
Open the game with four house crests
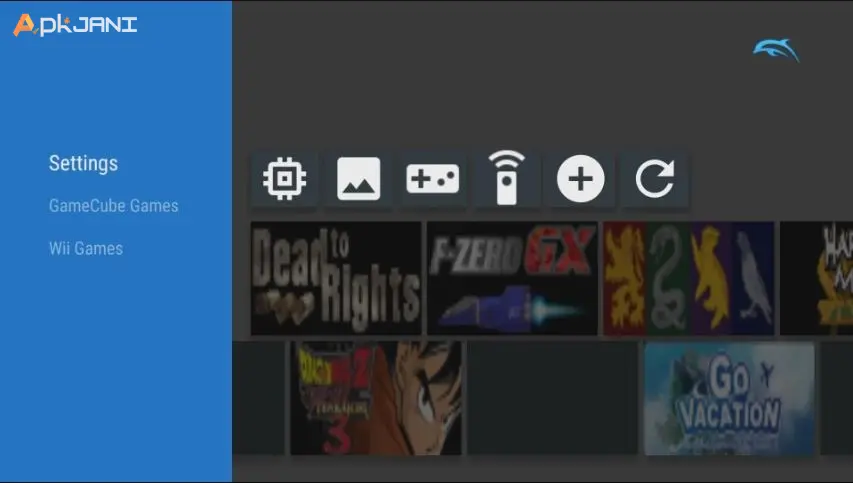pyautogui.click(x=688, y=278)
